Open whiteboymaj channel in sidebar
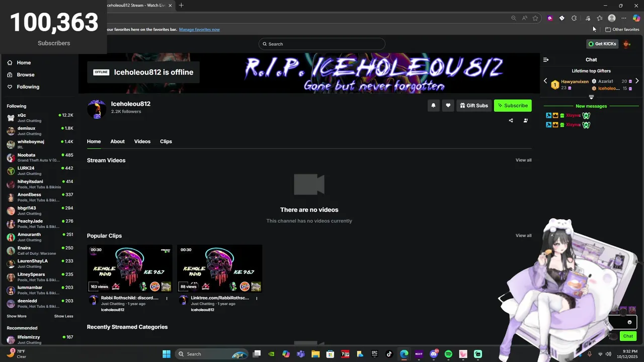The height and width of the screenshot is (362, 644). coord(39,144)
